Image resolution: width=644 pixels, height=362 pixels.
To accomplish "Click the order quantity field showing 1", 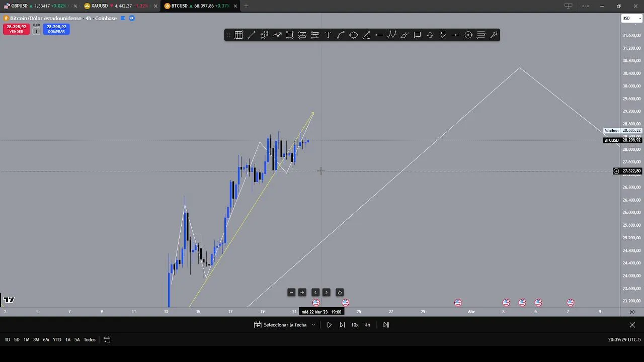I will tap(36, 31).
